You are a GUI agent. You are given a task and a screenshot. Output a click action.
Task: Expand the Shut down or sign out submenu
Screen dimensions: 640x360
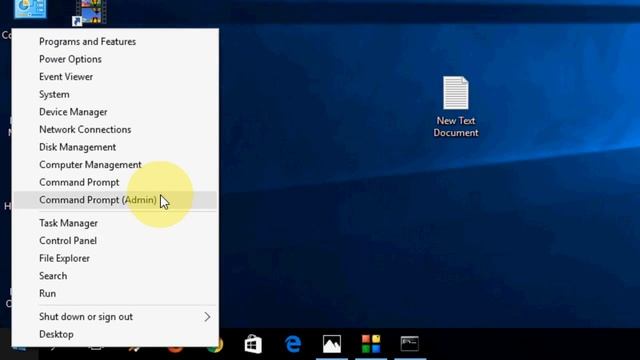pyautogui.click(x=115, y=316)
